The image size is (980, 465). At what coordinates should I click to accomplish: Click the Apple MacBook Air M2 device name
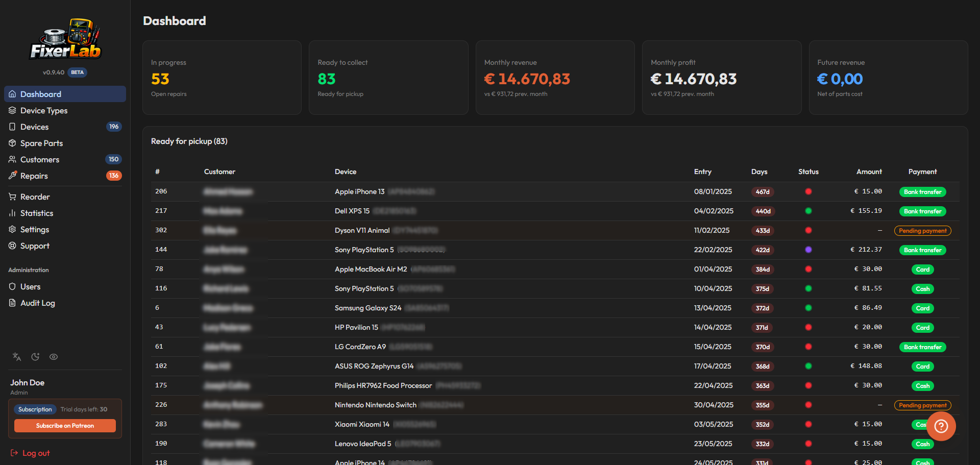click(371, 269)
